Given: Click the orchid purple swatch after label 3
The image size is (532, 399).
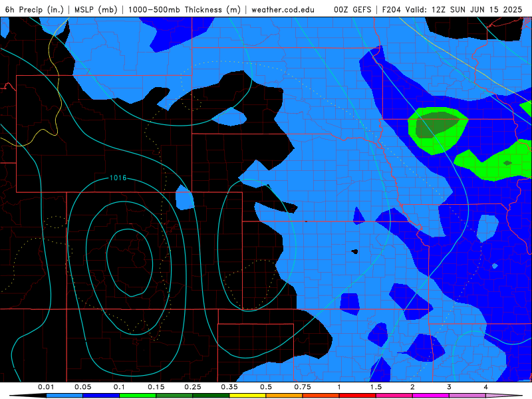Looking at the screenshot, I should (x=467, y=396).
